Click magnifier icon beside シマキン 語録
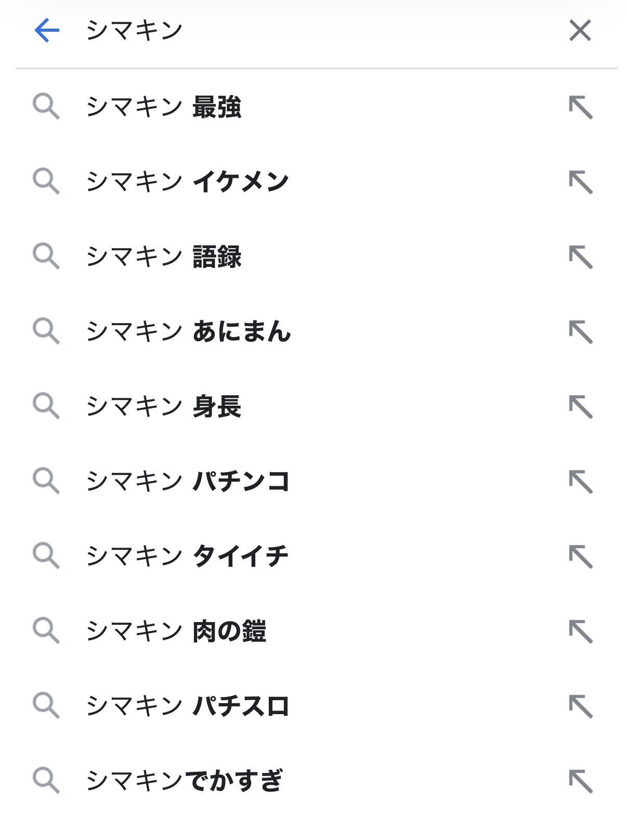627x840 pixels. (46, 256)
